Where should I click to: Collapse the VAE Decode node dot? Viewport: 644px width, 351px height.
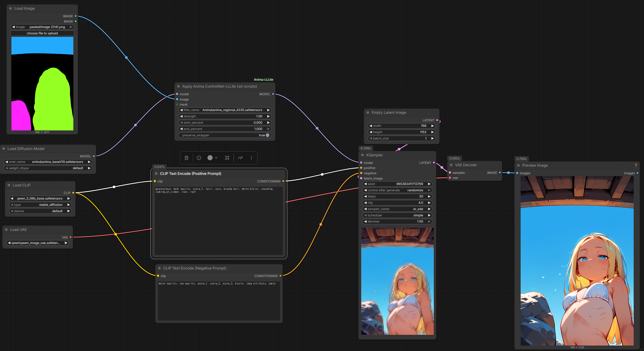pyautogui.click(x=451, y=165)
